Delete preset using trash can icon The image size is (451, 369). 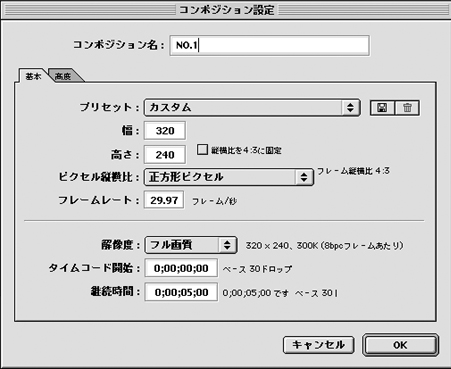(x=407, y=108)
